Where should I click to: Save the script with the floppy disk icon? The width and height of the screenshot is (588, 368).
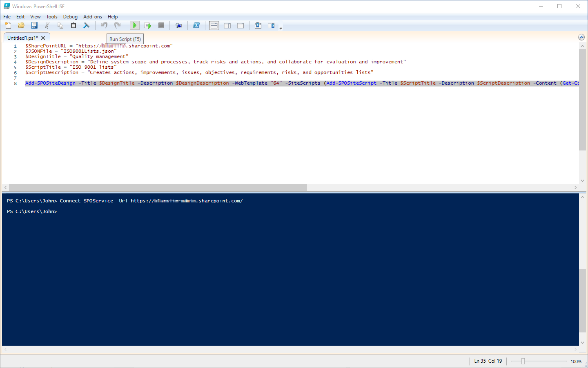pyautogui.click(x=34, y=25)
